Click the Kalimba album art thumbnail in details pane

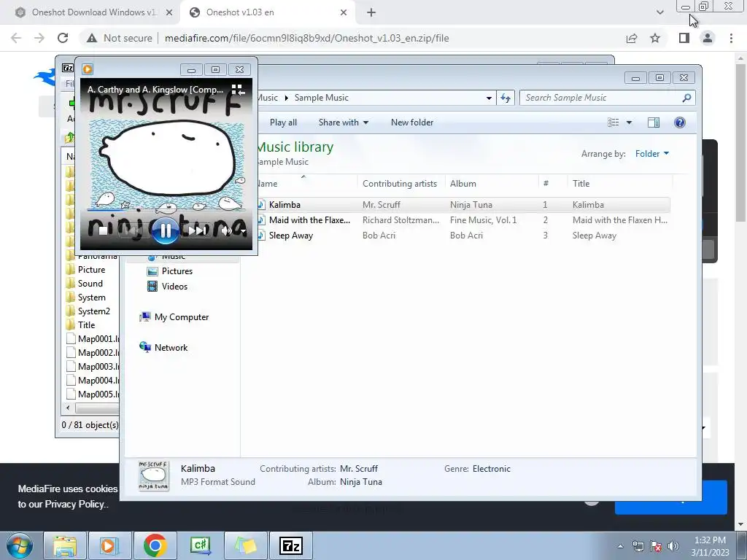coord(153,475)
